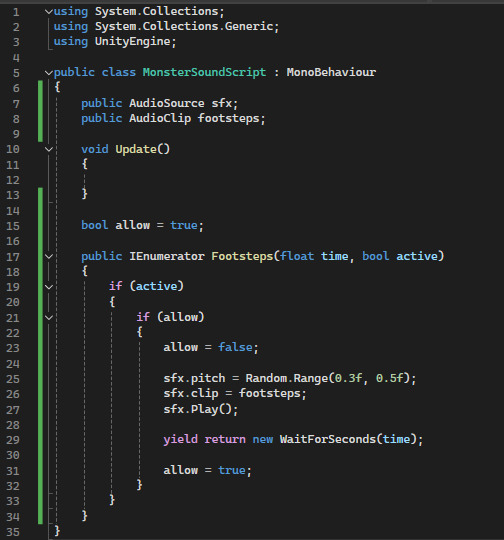Click Random.Range on line 25
This screenshot has width=504, height=540.
click(x=287, y=378)
